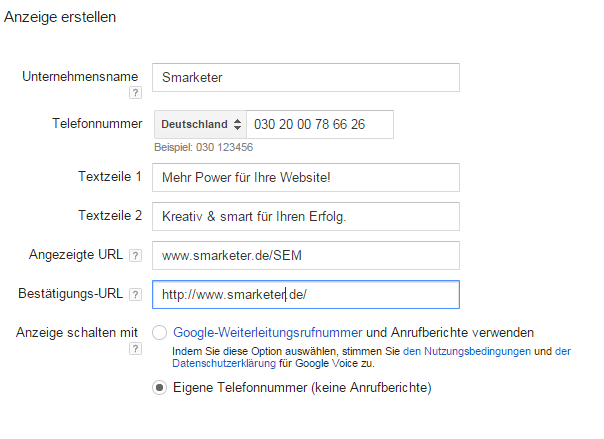Click the Beispiel phone hint text
The image size is (604, 439).
pyautogui.click(x=203, y=147)
